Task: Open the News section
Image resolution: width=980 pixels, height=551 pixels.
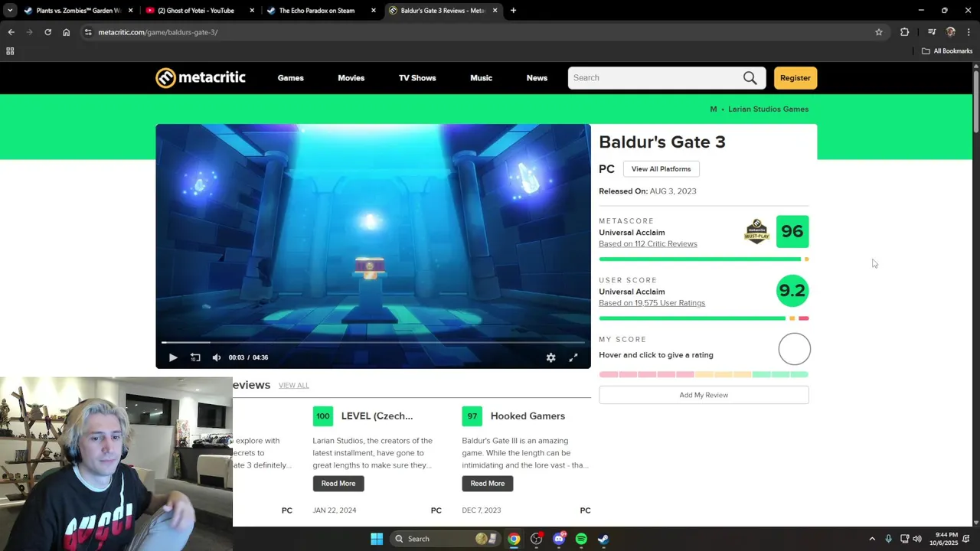Action: [537, 78]
